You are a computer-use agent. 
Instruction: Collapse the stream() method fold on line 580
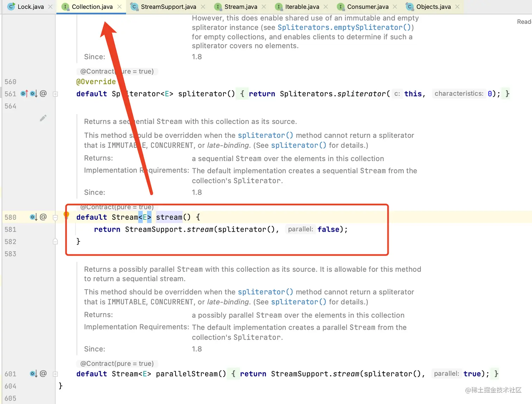point(55,218)
